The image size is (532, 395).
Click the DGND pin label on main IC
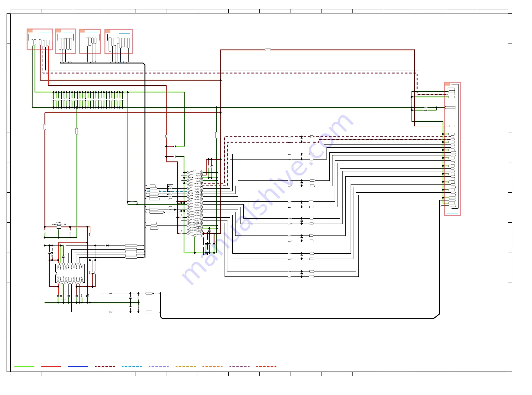tap(191, 204)
